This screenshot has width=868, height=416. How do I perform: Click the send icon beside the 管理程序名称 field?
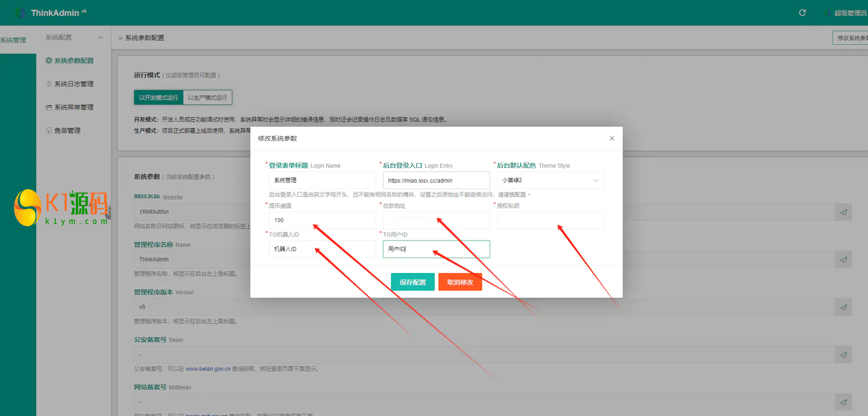point(843,259)
